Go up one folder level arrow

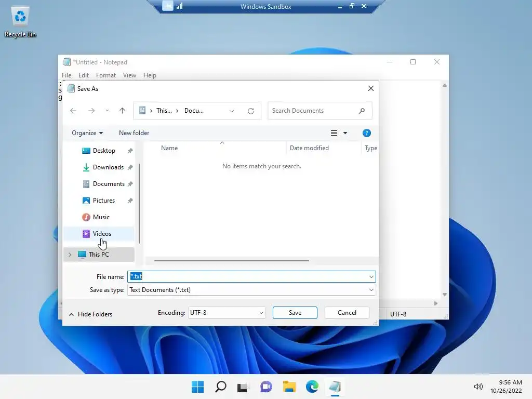(122, 111)
